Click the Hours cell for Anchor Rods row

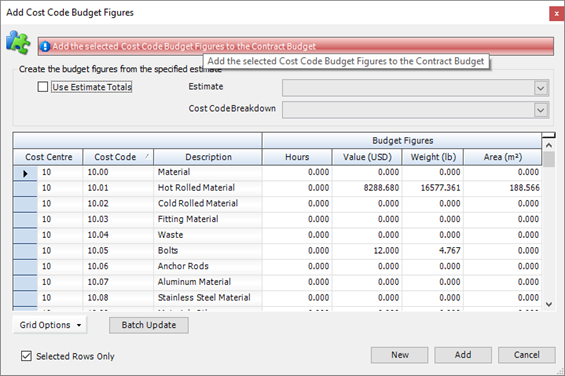click(297, 266)
